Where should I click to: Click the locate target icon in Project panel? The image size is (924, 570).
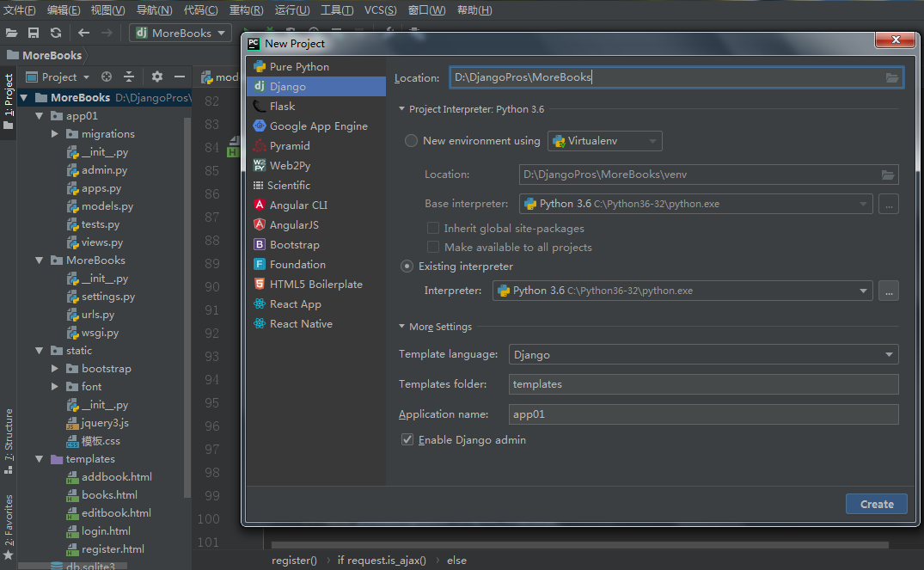106,77
